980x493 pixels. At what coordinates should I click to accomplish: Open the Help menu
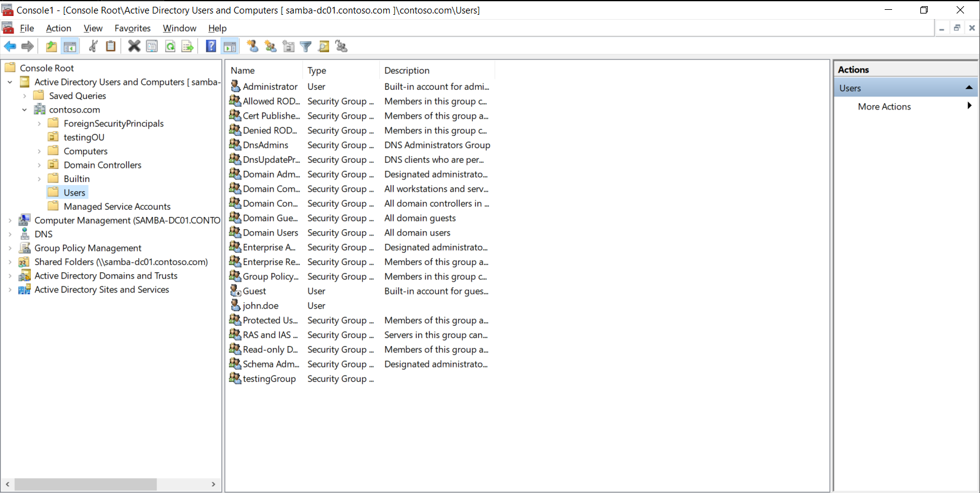point(218,28)
